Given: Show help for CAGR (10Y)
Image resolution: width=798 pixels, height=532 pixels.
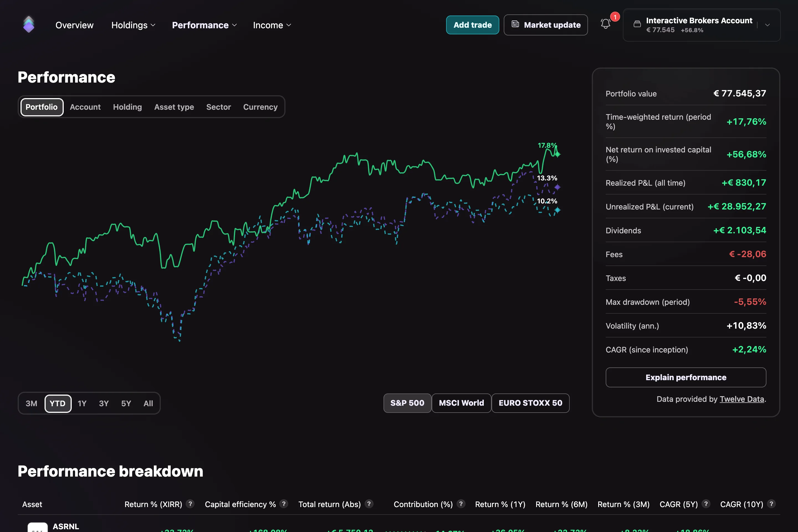Looking at the screenshot, I should (x=771, y=504).
